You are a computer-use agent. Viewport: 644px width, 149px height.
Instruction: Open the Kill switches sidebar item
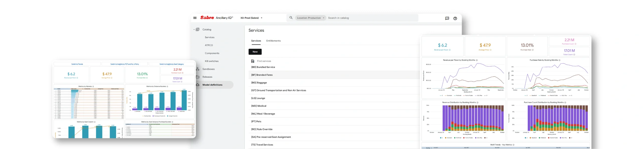(x=211, y=61)
